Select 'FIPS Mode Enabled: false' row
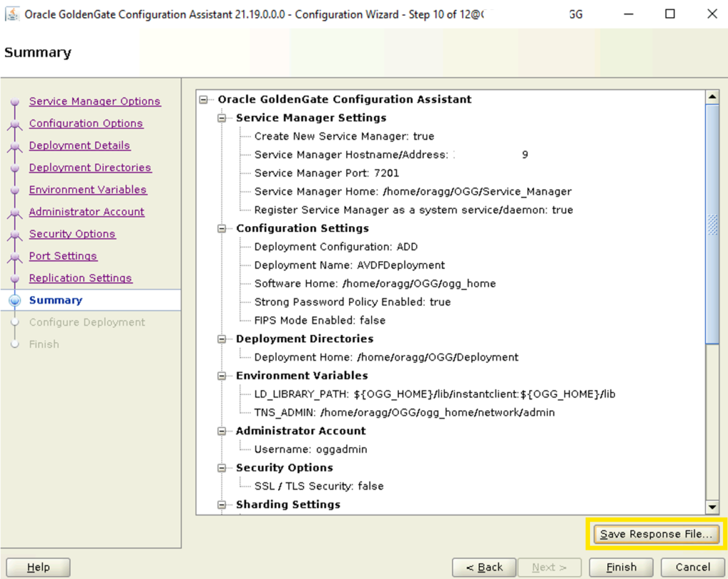728x579 pixels. pos(319,321)
